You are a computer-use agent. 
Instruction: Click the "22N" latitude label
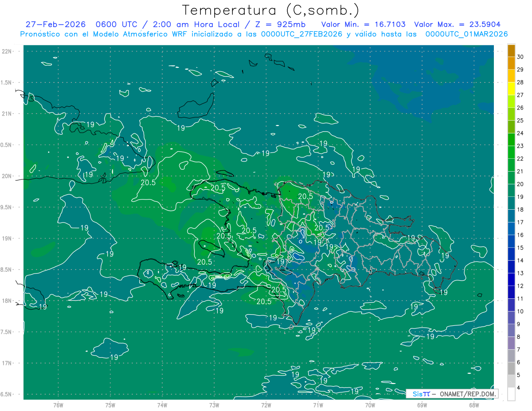[7, 51]
